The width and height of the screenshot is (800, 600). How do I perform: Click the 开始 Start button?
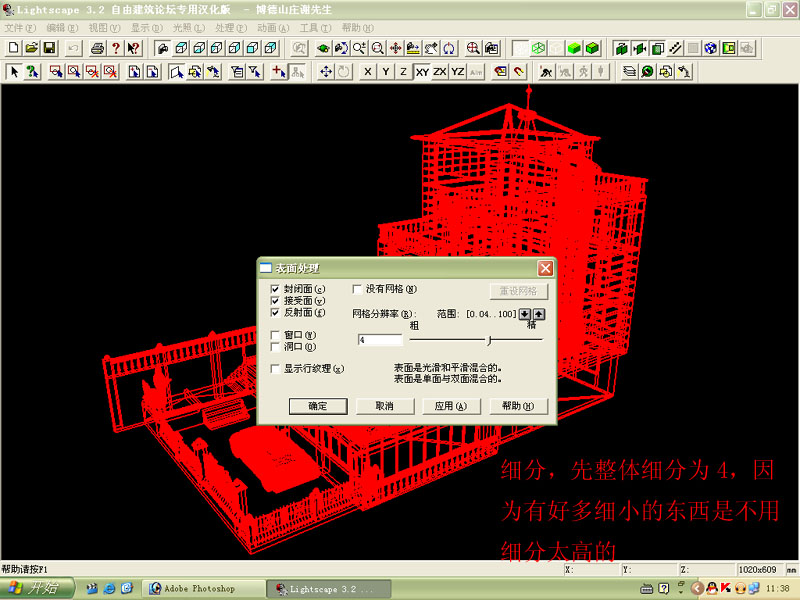[x=37, y=588]
